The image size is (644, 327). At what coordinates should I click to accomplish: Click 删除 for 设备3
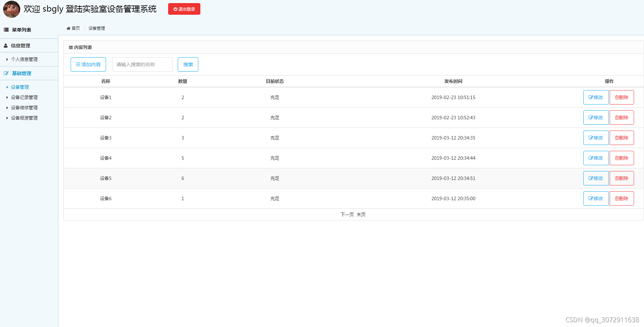click(x=622, y=138)
